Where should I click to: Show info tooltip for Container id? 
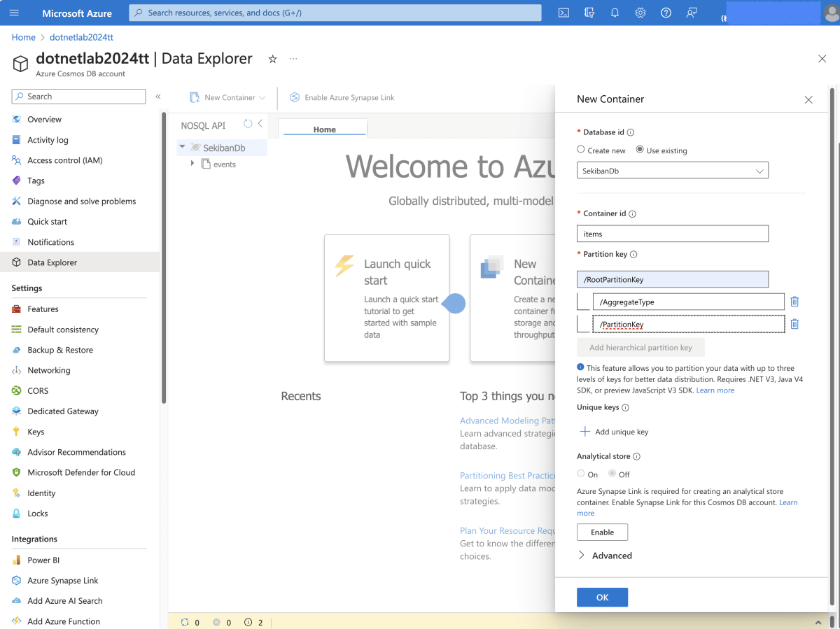point(632,214)
